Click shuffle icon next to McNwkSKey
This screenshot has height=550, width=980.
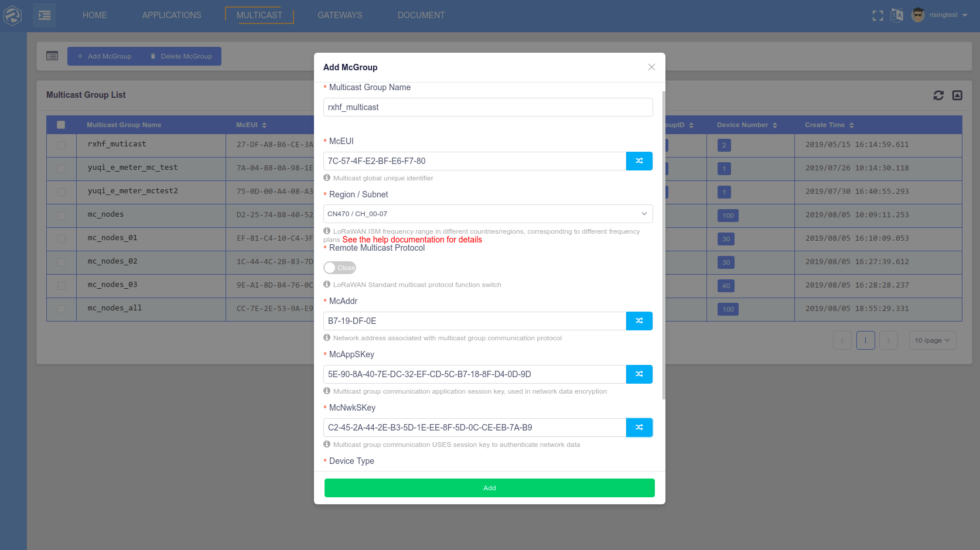click(639, 428)
